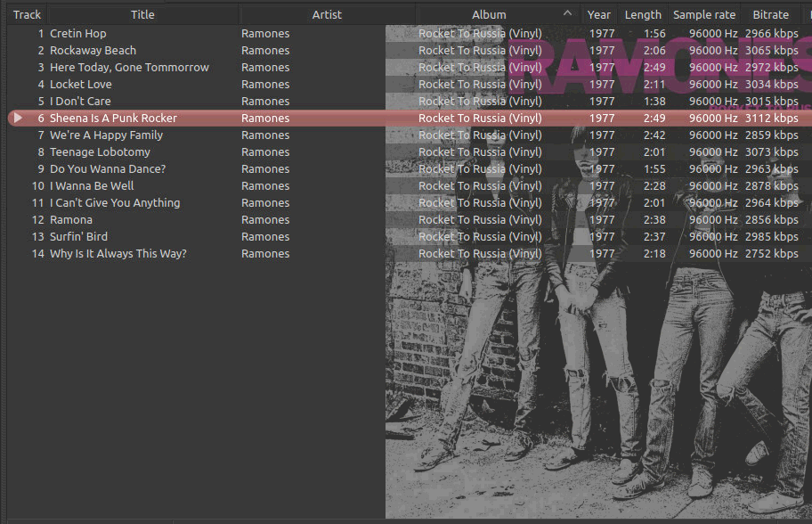The height and width of the screenshot is (524, 812).
Task: Sort by the Artist column header
Action: pyautogui.click(x=327, y=15)
